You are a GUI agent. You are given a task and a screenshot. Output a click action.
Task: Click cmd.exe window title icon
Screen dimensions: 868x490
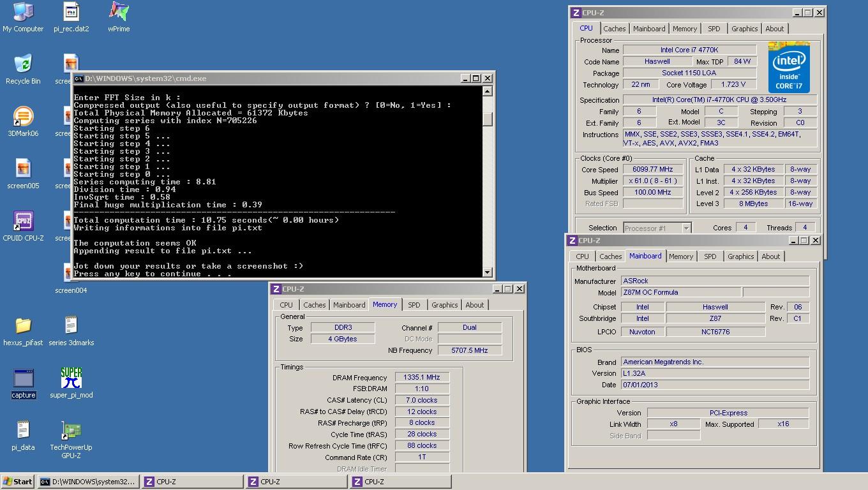point(79,78)
